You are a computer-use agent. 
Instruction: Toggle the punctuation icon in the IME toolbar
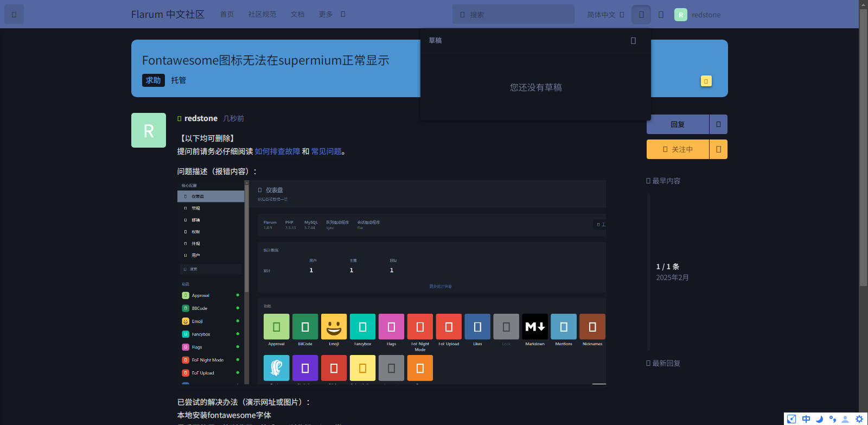tap(832, 419)
